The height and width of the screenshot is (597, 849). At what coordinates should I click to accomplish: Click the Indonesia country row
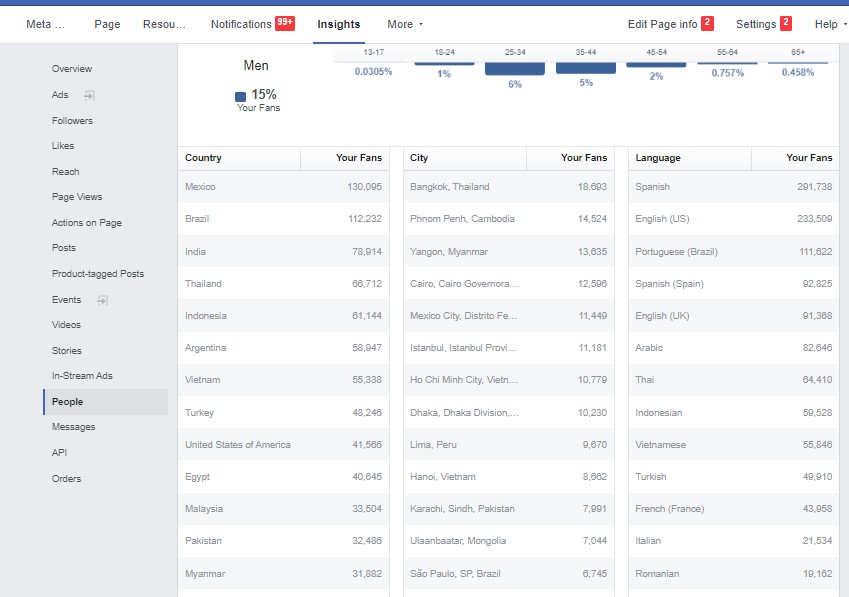[283, 316]
